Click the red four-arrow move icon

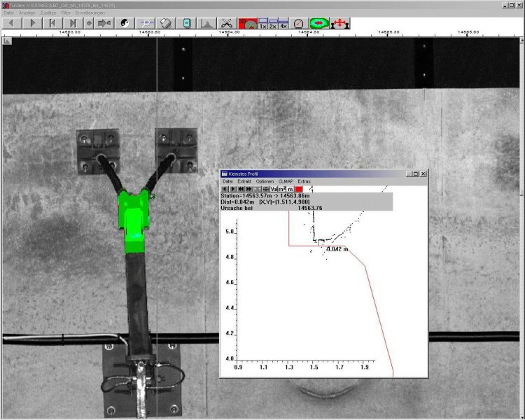tap(339, 23)
